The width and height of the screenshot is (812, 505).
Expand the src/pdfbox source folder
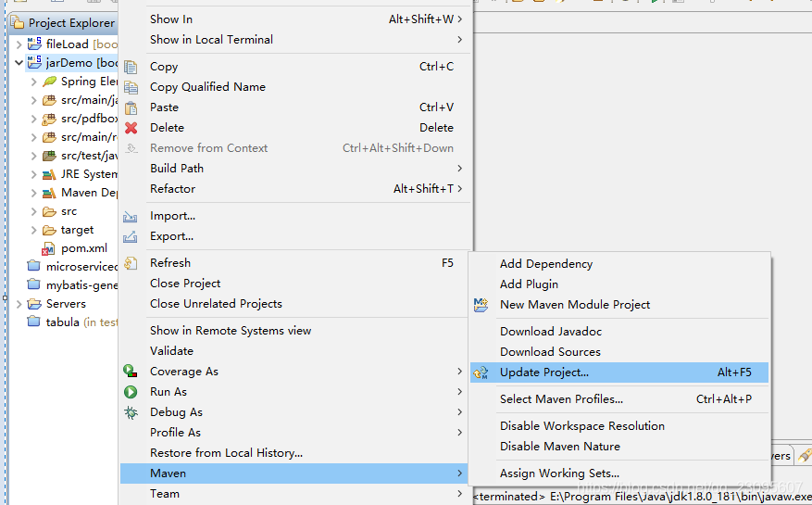[x=33, y=119]
